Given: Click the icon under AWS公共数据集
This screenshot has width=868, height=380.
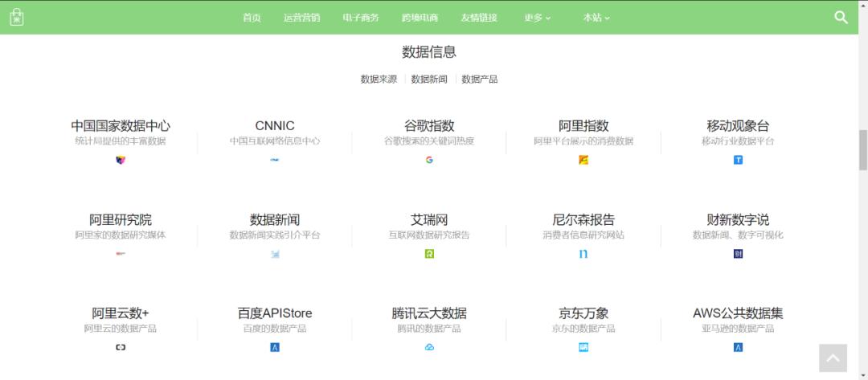Looking at the screenshot, I should coord(738,347).
